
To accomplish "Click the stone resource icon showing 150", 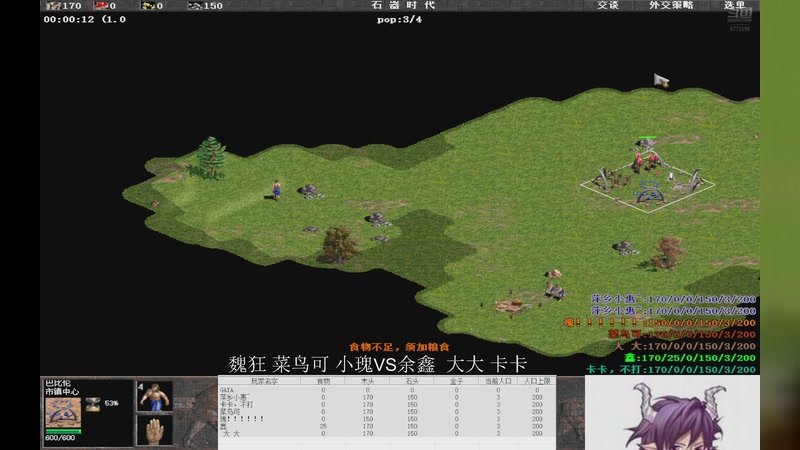I will 194,6.
